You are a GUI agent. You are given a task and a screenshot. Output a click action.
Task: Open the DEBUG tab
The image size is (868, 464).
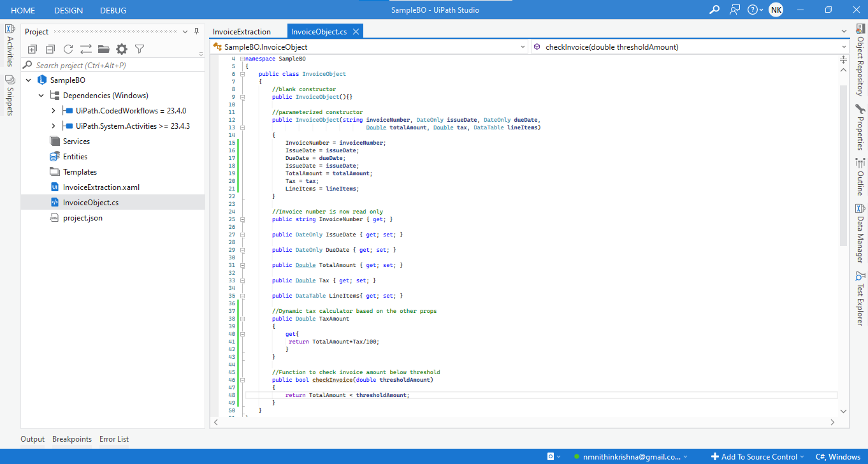pyautogui.click(x=113, y=10)
